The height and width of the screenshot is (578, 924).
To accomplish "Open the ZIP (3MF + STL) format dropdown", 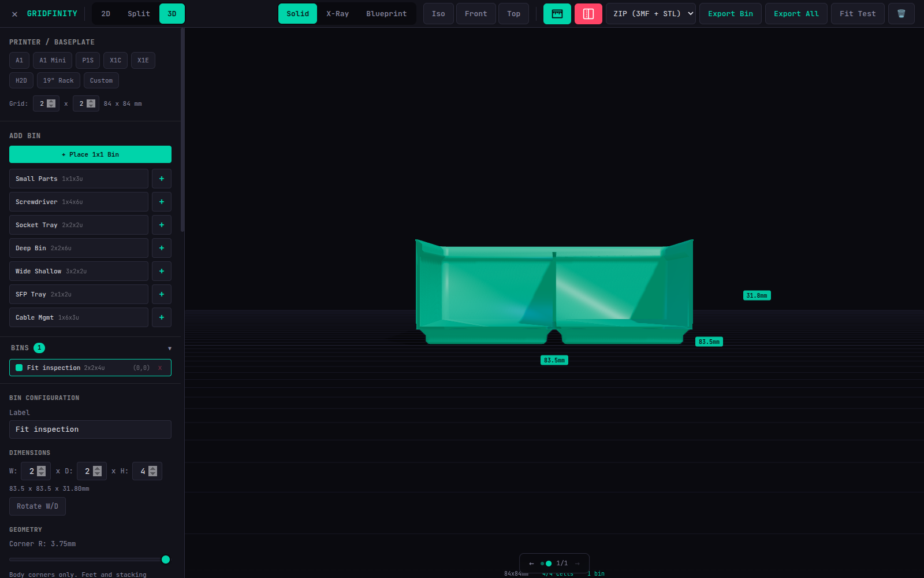I will [x=651, y=14].
